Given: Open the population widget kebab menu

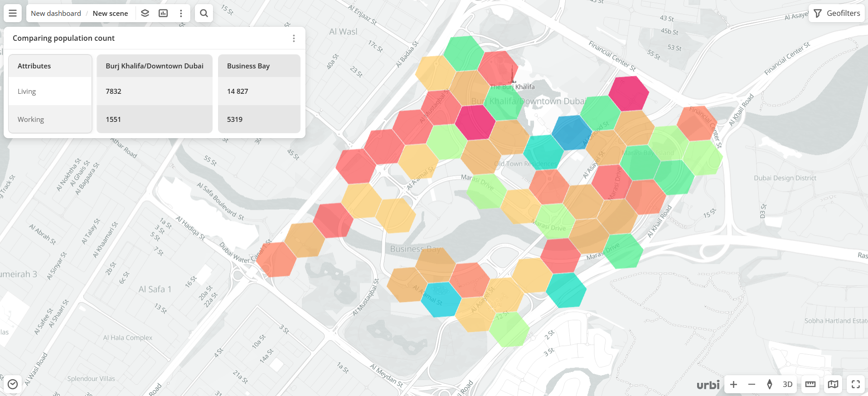Looking at the screenshot, I should [294, 39].
